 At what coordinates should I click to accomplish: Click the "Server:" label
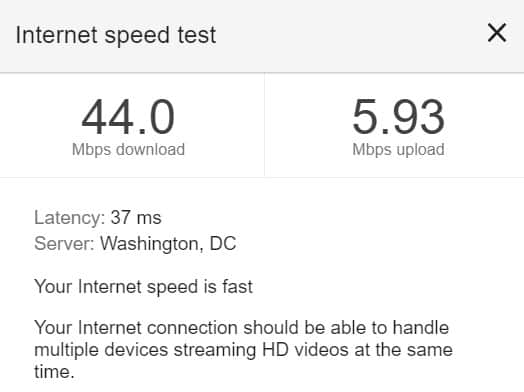pyautogui.click(x=64, y=243)
